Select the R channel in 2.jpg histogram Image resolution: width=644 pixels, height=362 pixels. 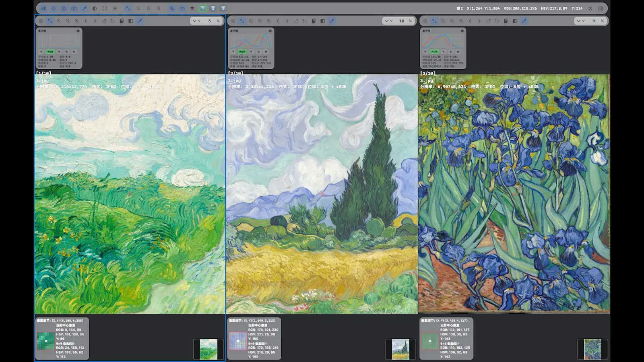(251, 51)
